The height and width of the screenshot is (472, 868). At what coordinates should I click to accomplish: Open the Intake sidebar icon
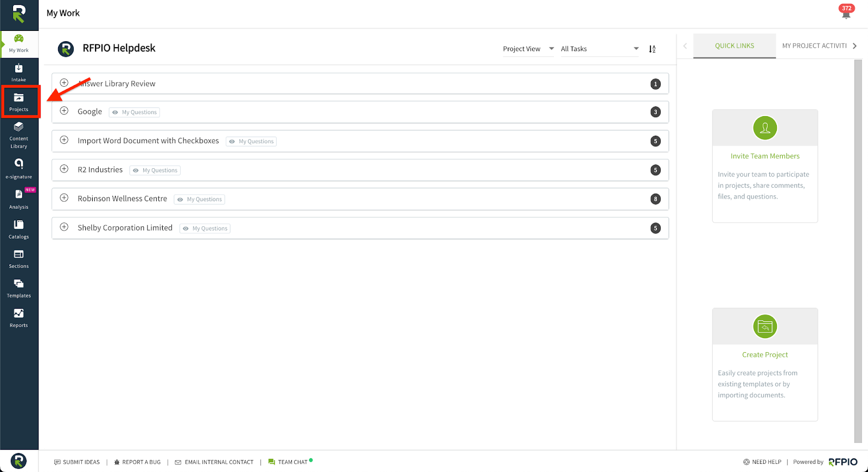18,72
